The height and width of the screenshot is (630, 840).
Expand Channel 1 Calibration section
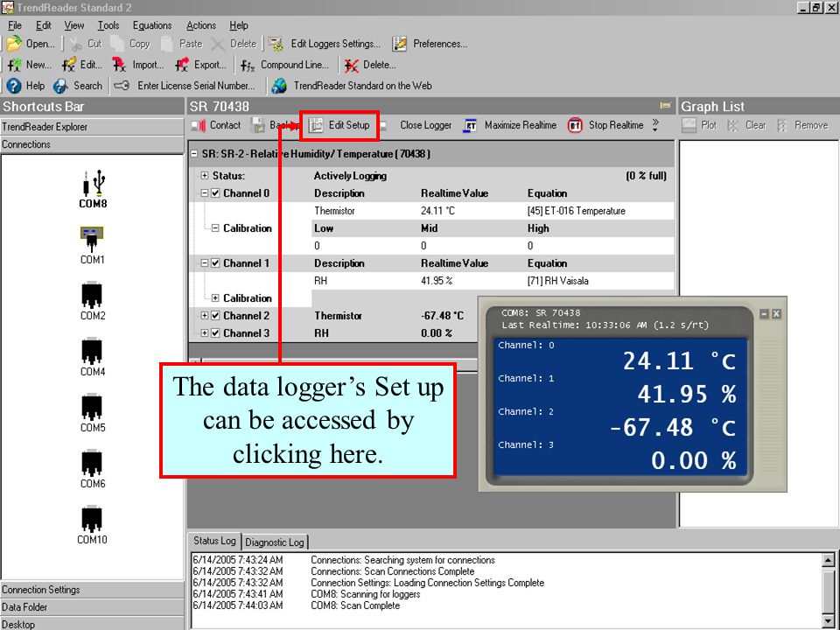click(x=215, y=298)
